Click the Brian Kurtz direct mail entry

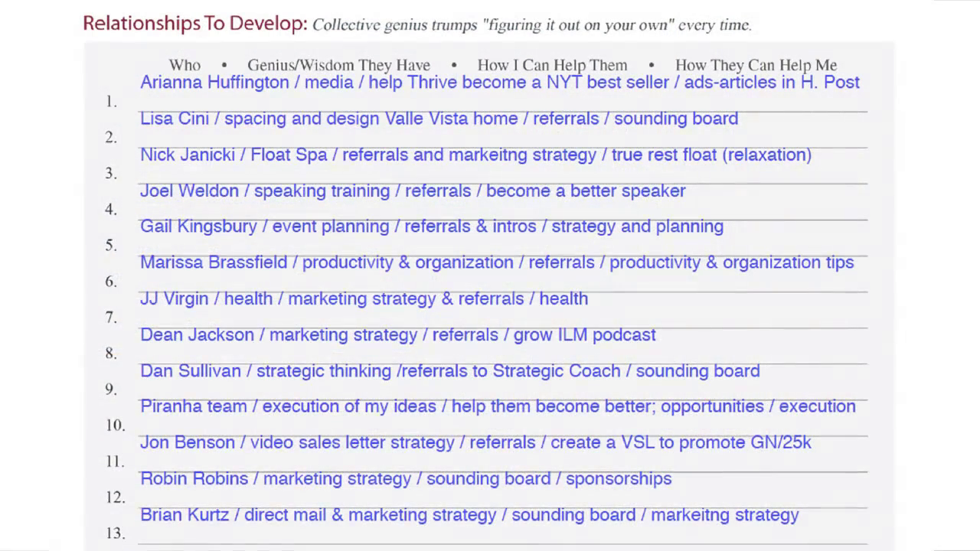coord(469,514)
